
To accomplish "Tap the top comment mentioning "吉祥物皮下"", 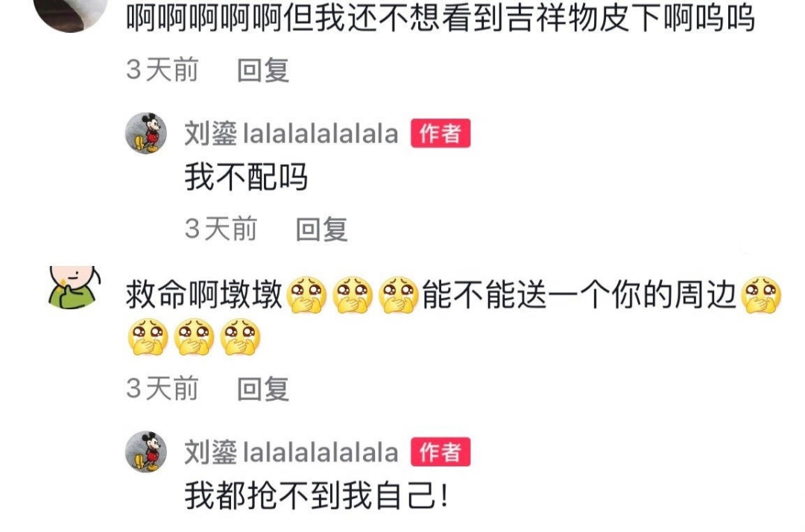I will 441,17.
